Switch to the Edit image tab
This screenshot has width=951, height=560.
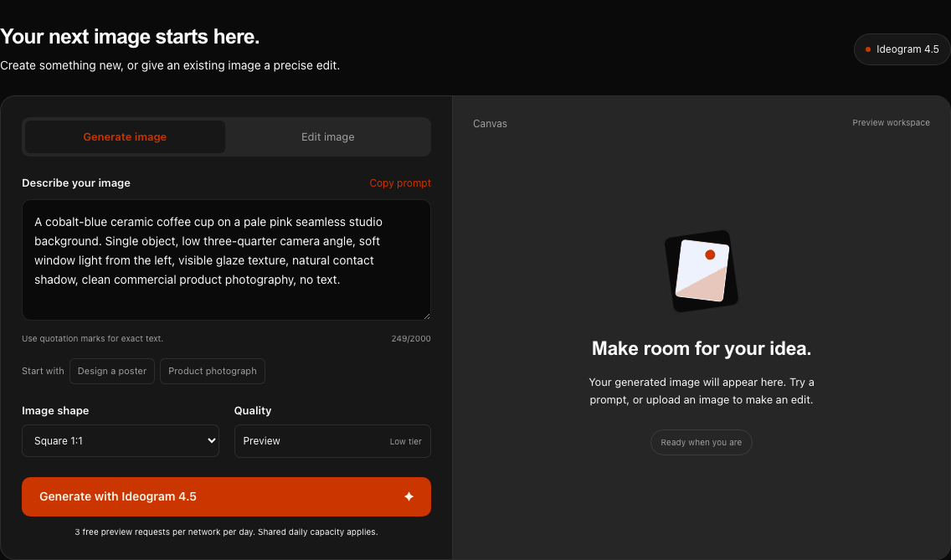(328, 136)
